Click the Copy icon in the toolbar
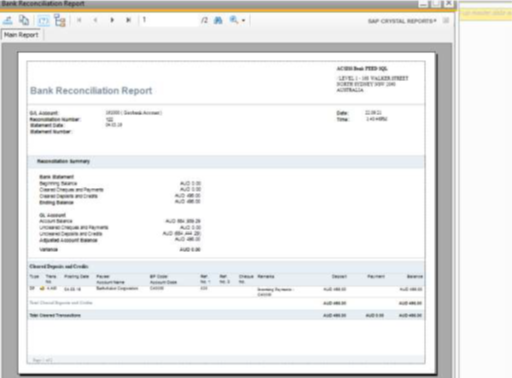Screen dimensions: 512x378 [24, 20]
